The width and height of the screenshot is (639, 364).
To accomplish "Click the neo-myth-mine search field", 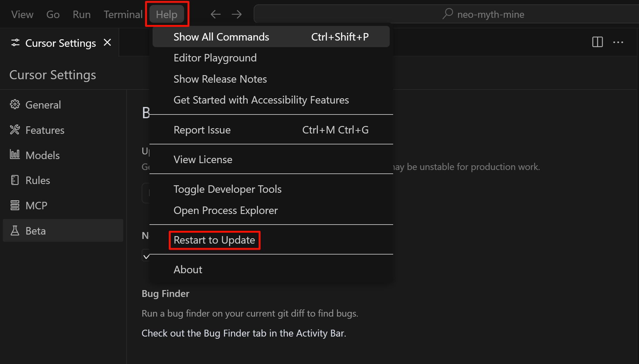I will point(446,14).
